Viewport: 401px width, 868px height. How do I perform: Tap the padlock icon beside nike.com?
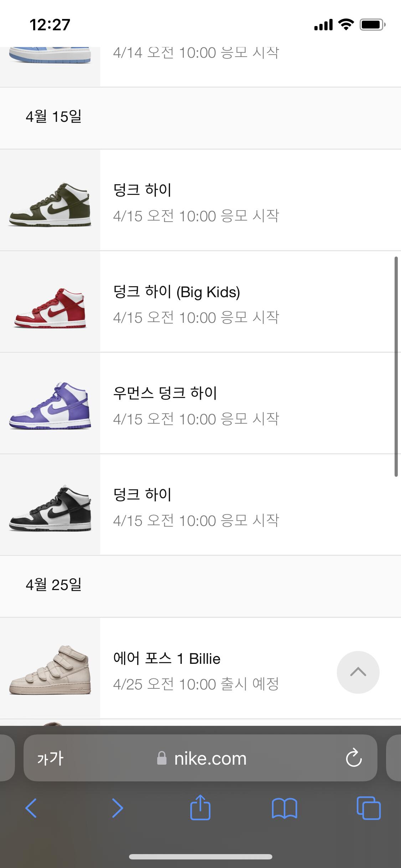pyautogui.click(x=162, y=758)
